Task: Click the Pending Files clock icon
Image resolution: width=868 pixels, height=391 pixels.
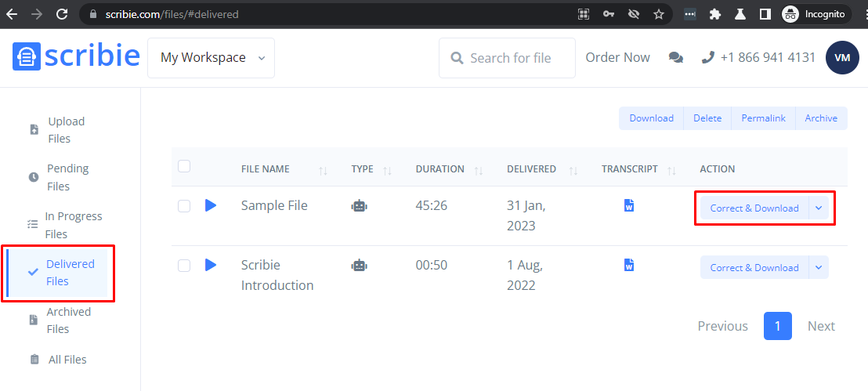Action: (34, 177)
